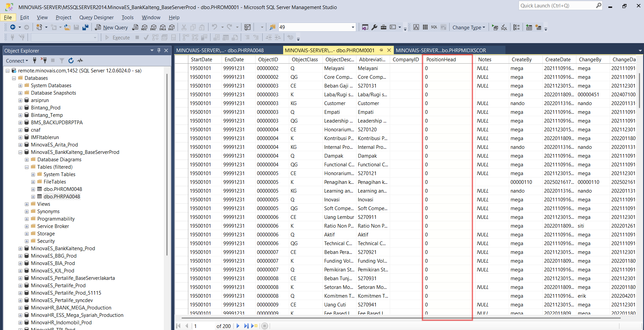The width and height of the screenshot is (644, 330).
Task: Select the MinovaES_BankKalteng_Prod database node
Action: (63, 249)
